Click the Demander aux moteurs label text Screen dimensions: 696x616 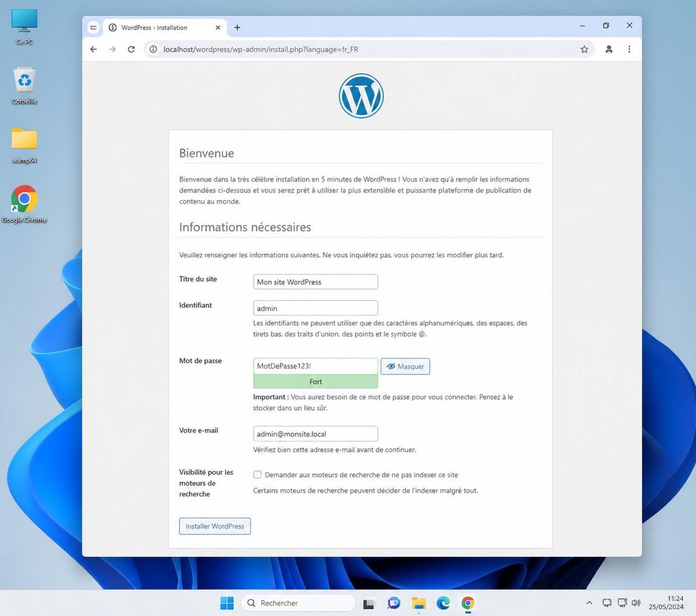pyautogui.click(x=361, y=475)
